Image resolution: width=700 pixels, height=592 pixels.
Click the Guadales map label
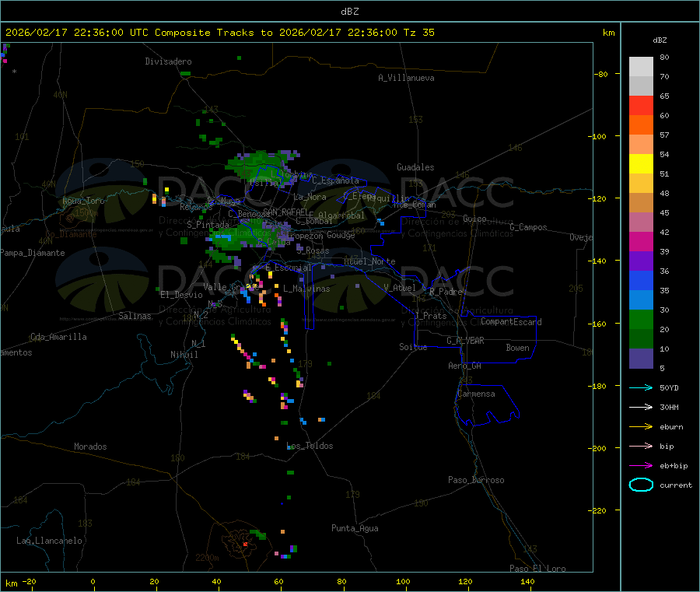tap(415, 167)
